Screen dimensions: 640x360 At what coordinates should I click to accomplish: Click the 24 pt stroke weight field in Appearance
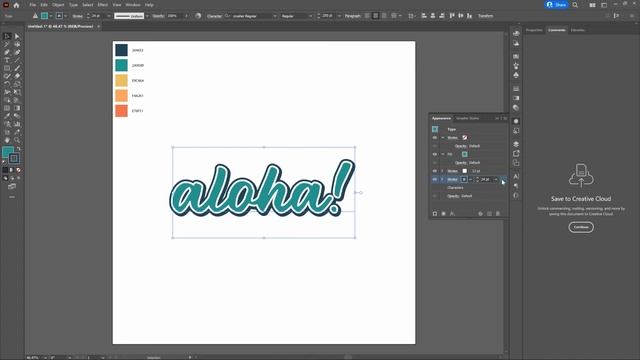485,179
